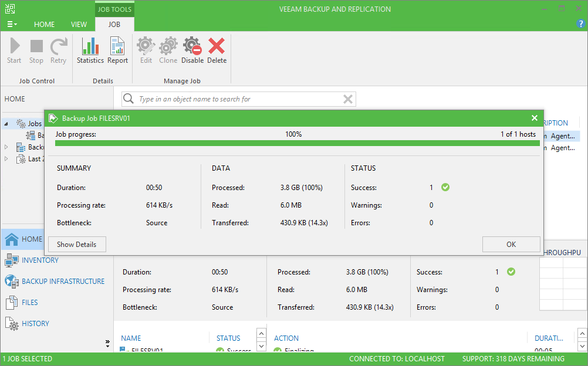Screen dimensions: 588x366
Task: Expand navigation pane overflow chevron
Action: [x=107, y=343]
